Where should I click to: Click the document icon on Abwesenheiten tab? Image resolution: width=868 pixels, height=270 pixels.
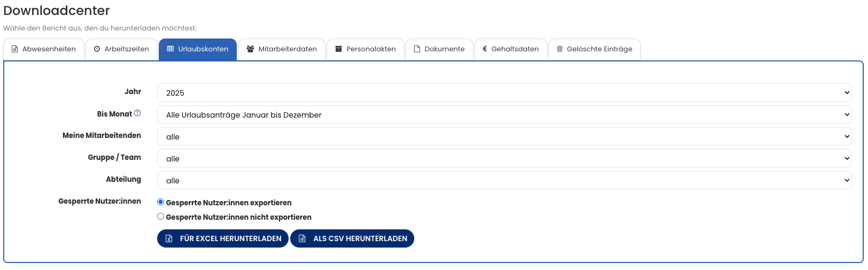pos(15,49)
